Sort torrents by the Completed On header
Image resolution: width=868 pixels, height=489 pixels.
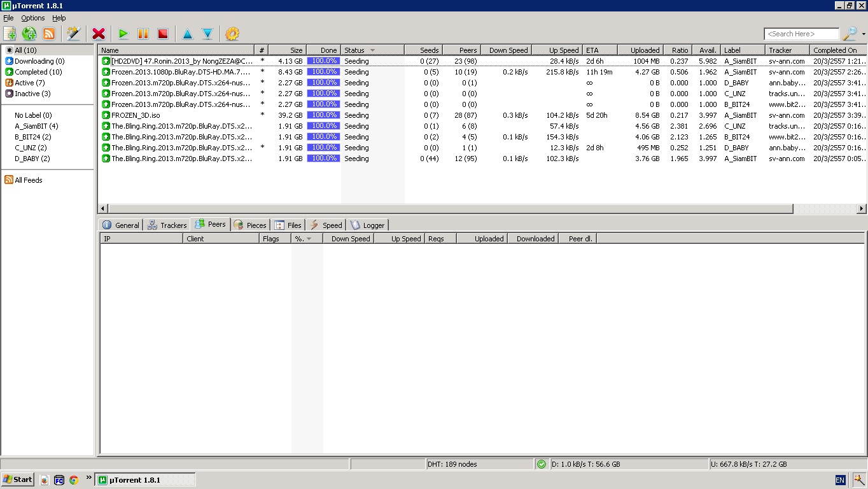tap(837, 50)
